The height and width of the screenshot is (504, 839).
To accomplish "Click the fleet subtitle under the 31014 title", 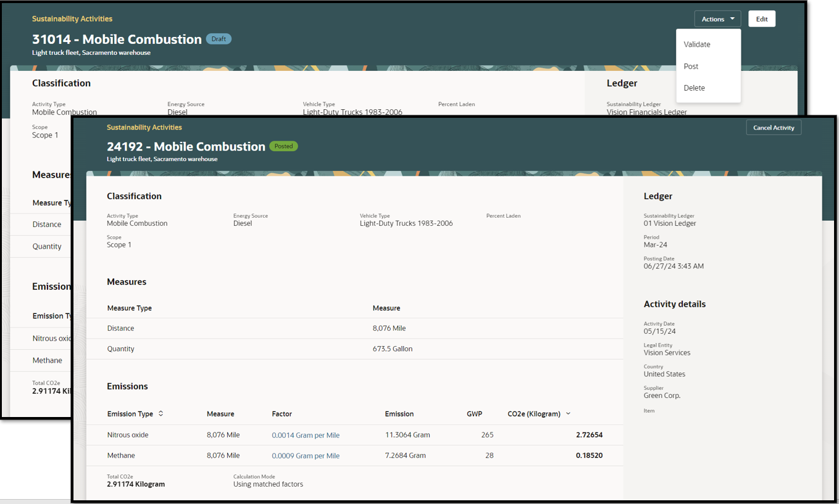I will pos(91,52).
